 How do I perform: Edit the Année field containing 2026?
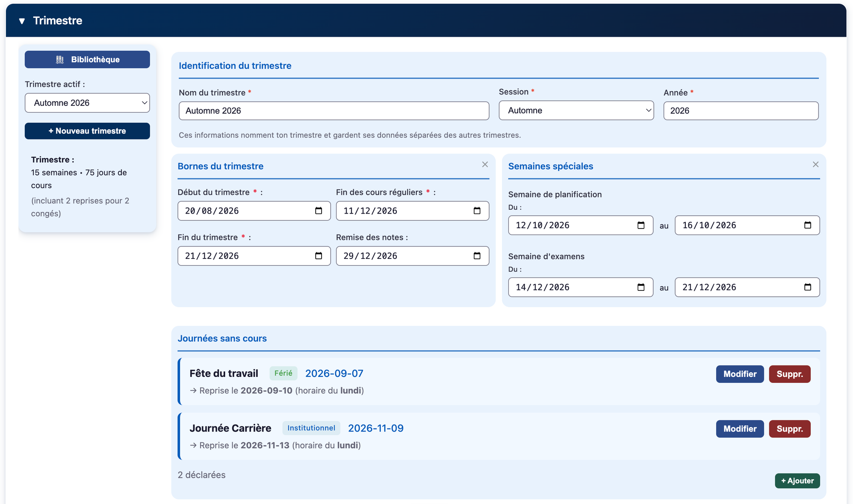click(x=741, y=111)
